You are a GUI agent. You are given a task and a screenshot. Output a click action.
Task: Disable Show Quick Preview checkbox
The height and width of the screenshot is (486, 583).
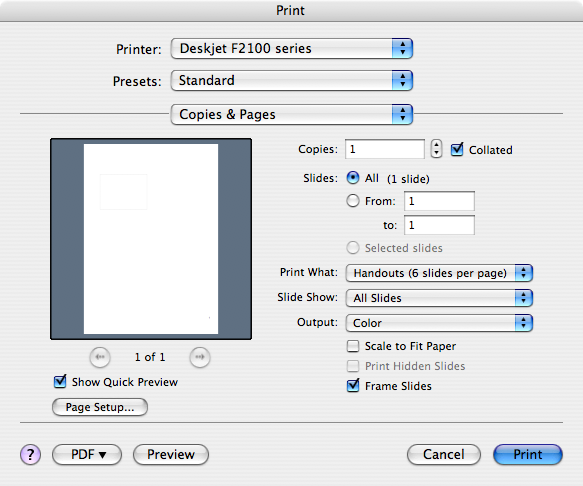pyautogui.click(x=60, y=382)
